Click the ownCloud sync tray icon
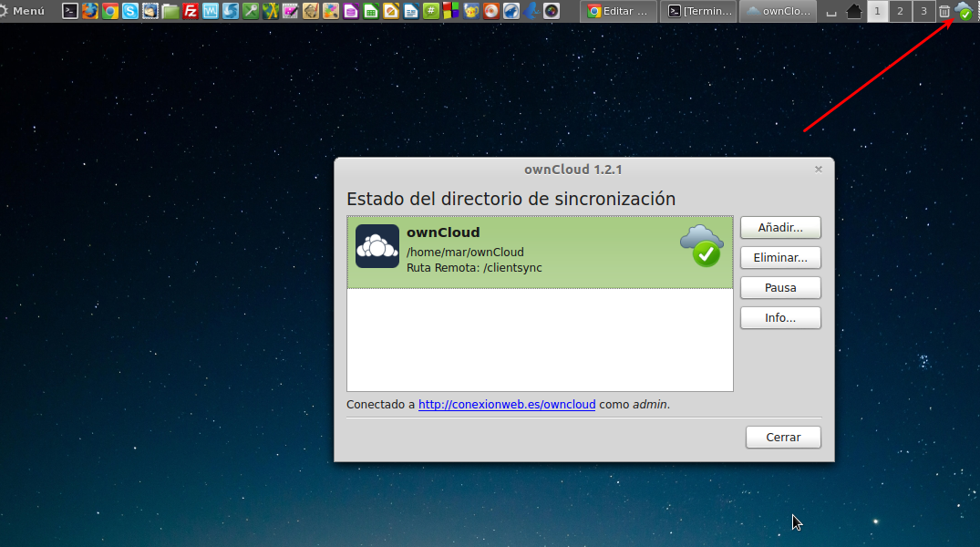The height and width of the screenshot is (547, 980). [x=964, y=11]
